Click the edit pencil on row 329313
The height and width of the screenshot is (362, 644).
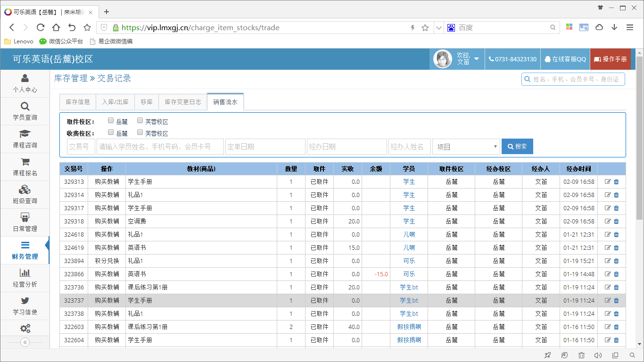click(608, 181)
